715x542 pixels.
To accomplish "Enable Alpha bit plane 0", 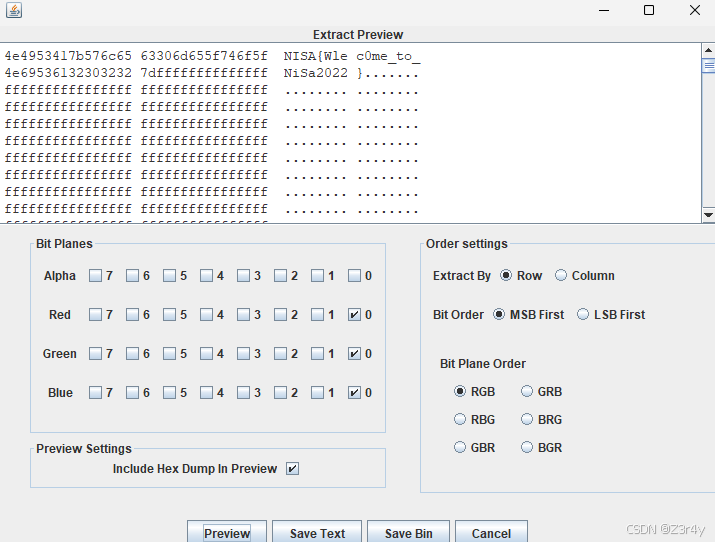I will tap(354, 275).
